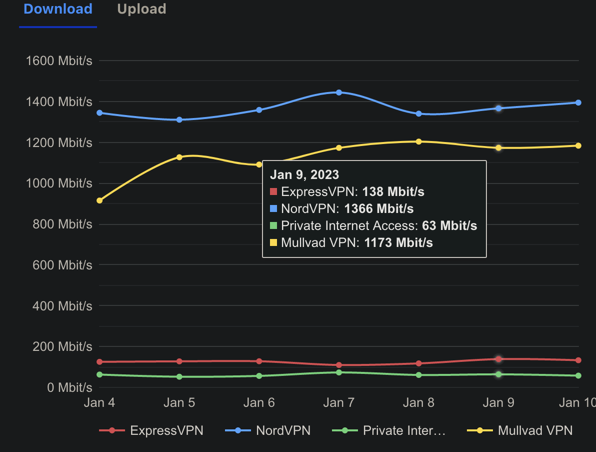The image size is (596, 452).
Task: Switch to the Upload tab
Action: point(141,9)
